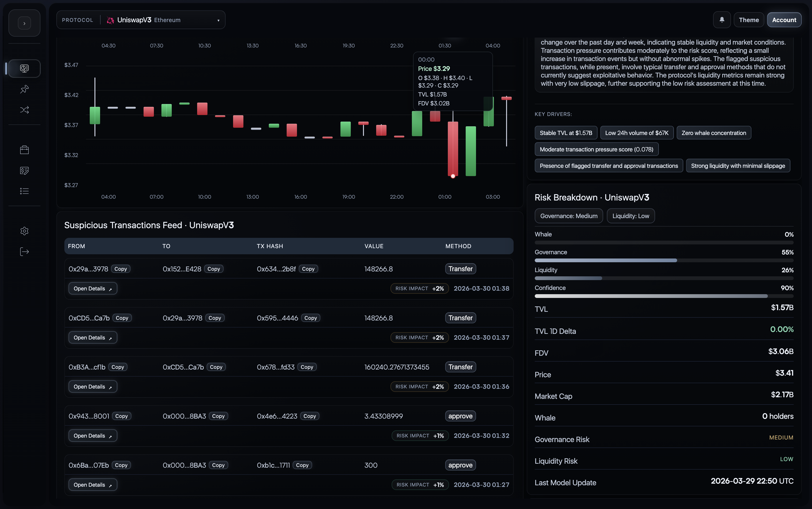
Task: Click the TX HASH column header
Action: click(x=270, y=247)
